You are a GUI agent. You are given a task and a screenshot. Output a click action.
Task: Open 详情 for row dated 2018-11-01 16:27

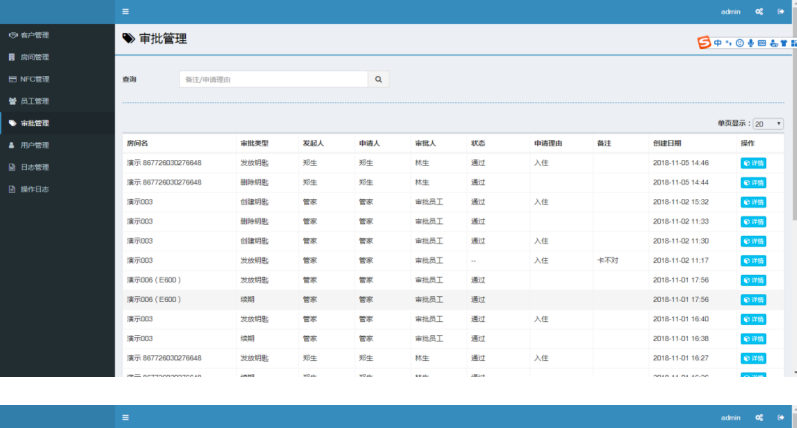753,358
